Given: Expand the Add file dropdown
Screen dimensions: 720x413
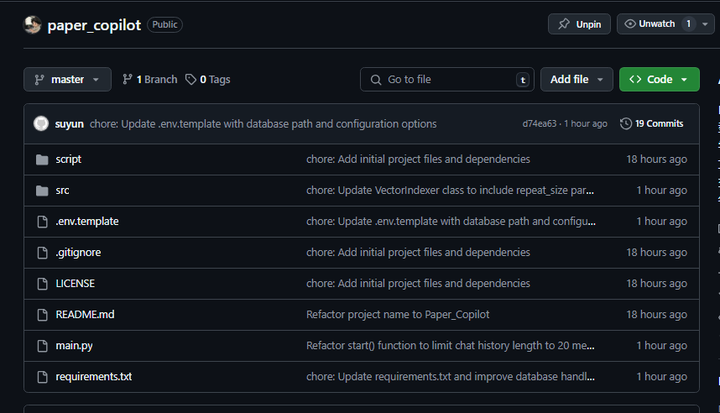Looking at the screenshot, I should click(577, 79).
